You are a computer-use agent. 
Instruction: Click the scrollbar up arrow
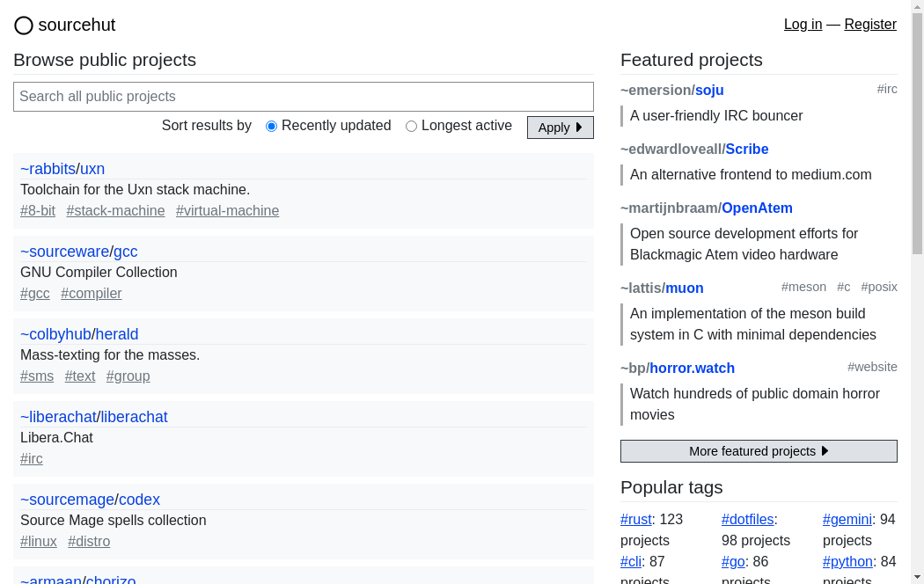[x=917, y=6]
